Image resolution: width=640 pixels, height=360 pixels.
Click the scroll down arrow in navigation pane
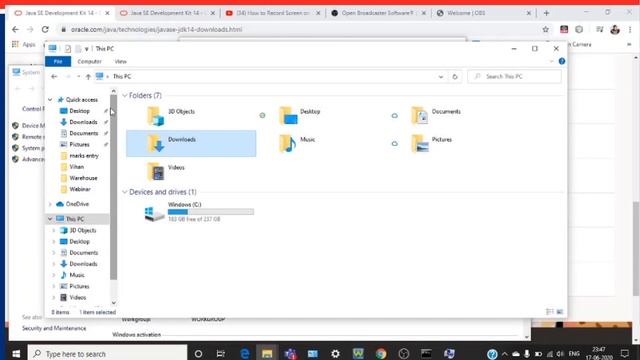[113, 302]
